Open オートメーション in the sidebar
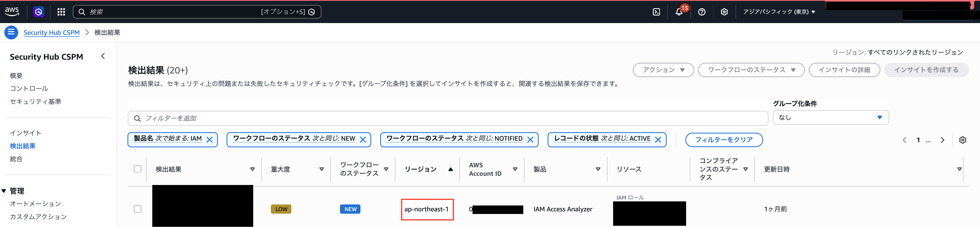 (x=35, y=204)
